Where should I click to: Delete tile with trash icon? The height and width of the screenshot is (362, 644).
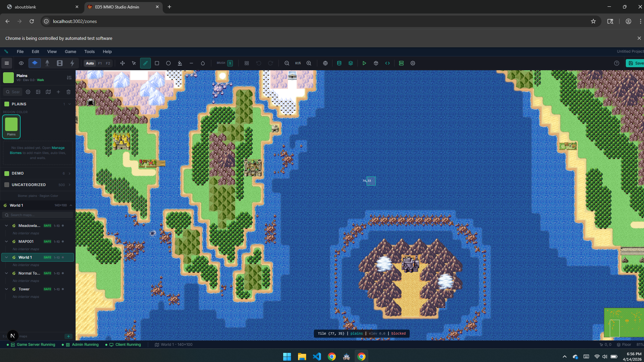69,92
